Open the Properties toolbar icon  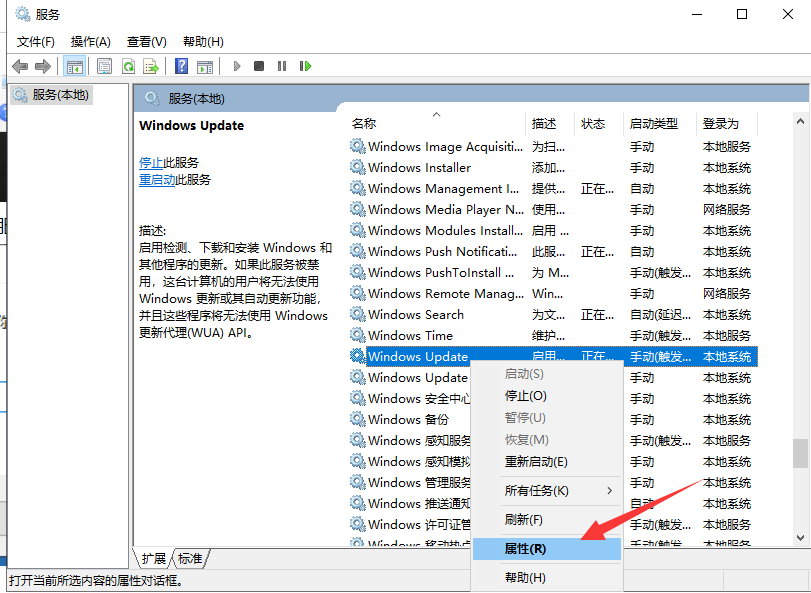[x=104, y=65]
